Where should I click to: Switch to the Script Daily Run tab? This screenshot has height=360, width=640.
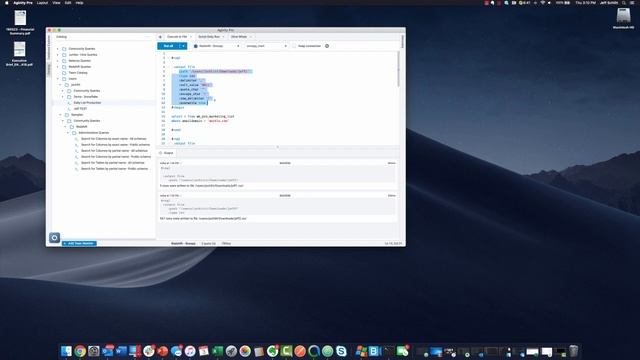coord(209,37)
